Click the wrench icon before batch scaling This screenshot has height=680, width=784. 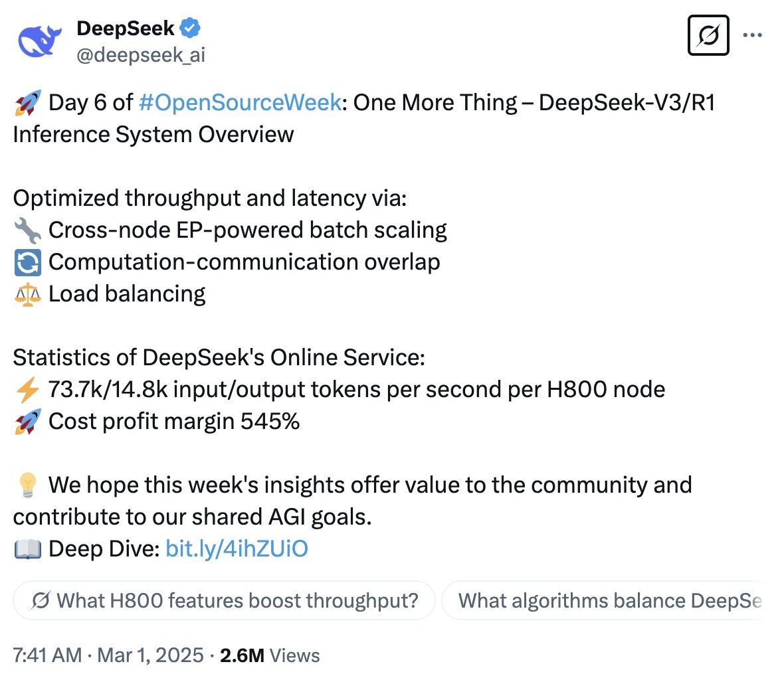(x=27, y=229)
